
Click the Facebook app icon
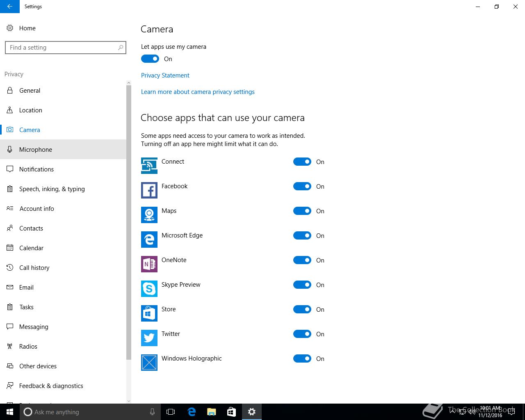[149, 190]
